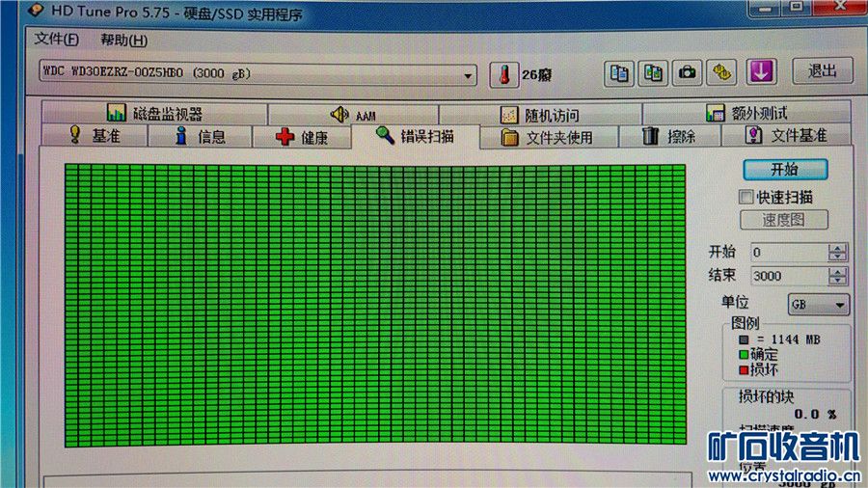This screenshot has width=868, height=488.
Task: Click the 结束 value field showing 3000
Action: [790, 276]
